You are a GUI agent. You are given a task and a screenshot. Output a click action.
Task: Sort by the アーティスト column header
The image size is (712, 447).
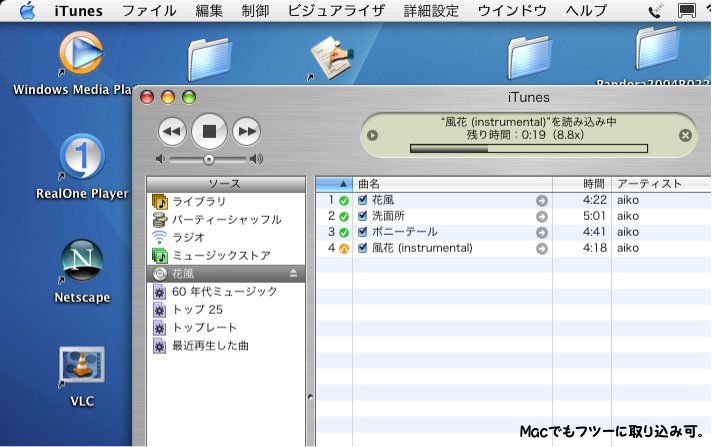click(x=662, y=184)
